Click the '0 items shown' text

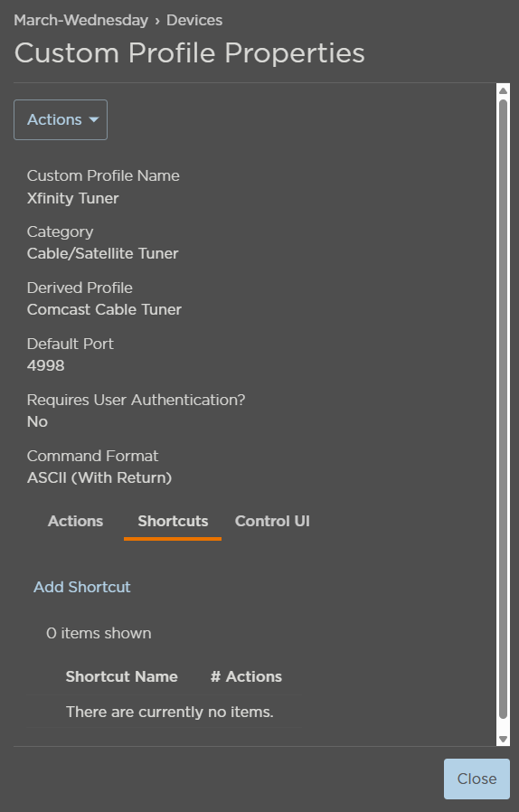click(x=99, y=633)
